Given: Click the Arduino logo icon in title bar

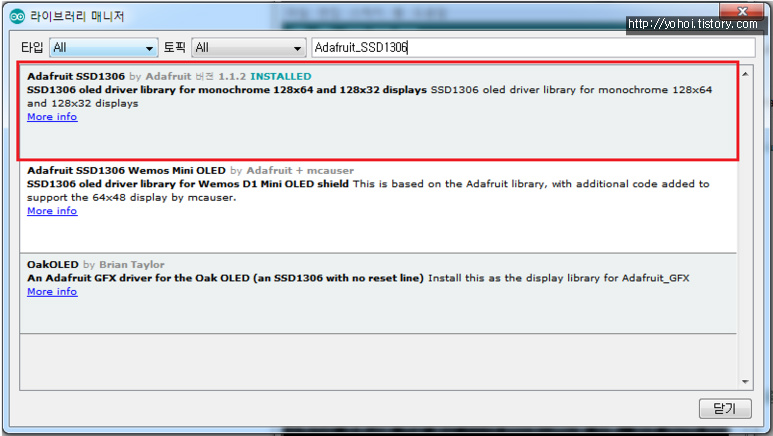Looking at the screenshot, I should point(17,16).
